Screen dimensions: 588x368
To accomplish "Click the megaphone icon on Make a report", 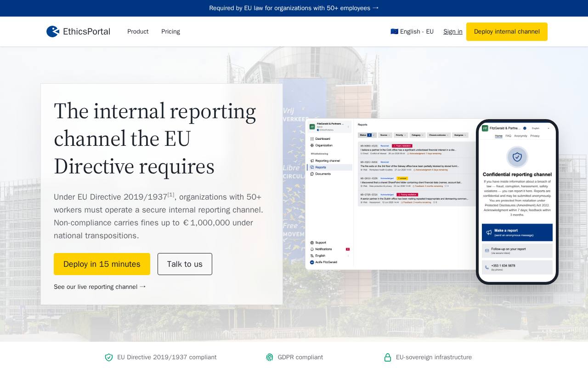I will [x=489, y=232].
